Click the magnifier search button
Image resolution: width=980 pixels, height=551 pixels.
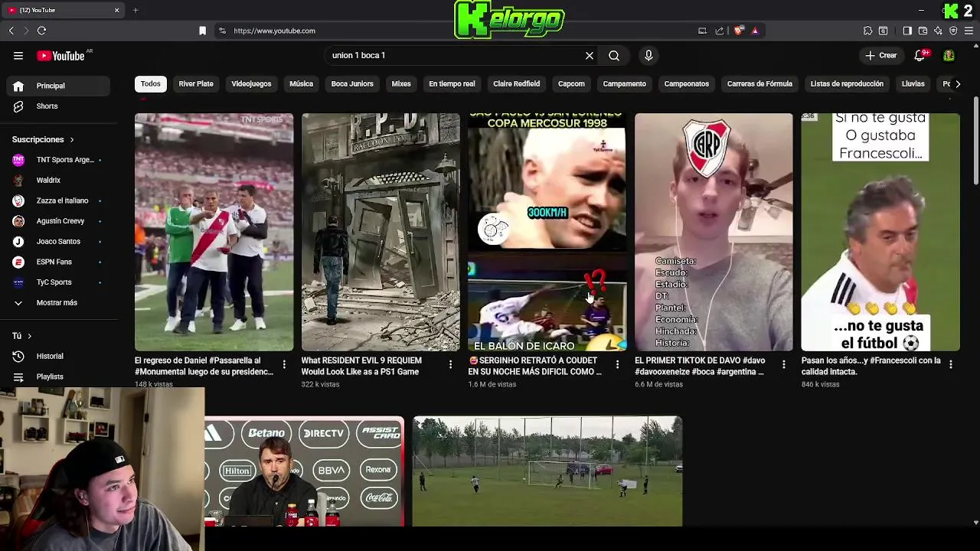(x=614, y=56)
